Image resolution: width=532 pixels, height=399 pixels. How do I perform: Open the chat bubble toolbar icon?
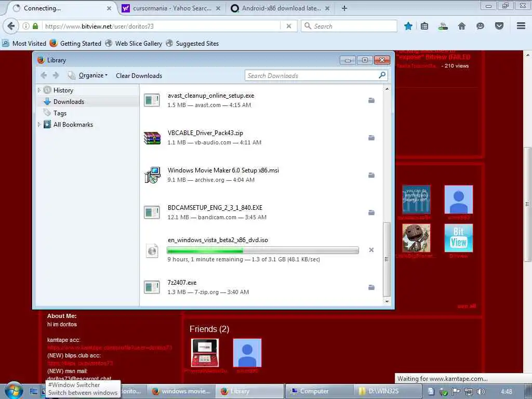480,26
